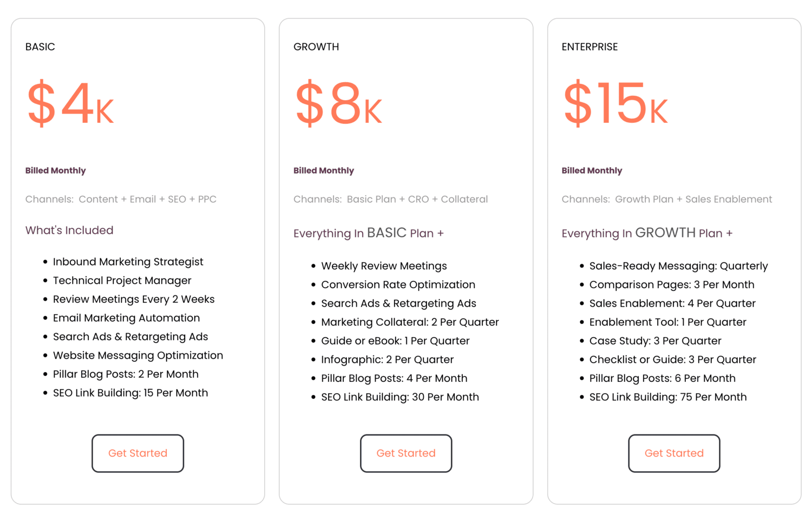Click the What's Included heading
The width and height of the screenshot is (812, 515).
[69, 230]
